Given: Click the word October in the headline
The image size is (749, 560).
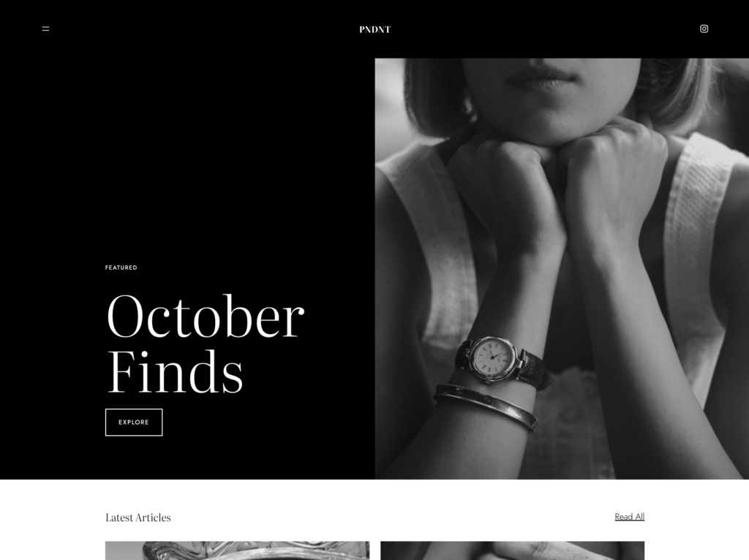Looking at the screenshot, I should (x=206, y=316).
